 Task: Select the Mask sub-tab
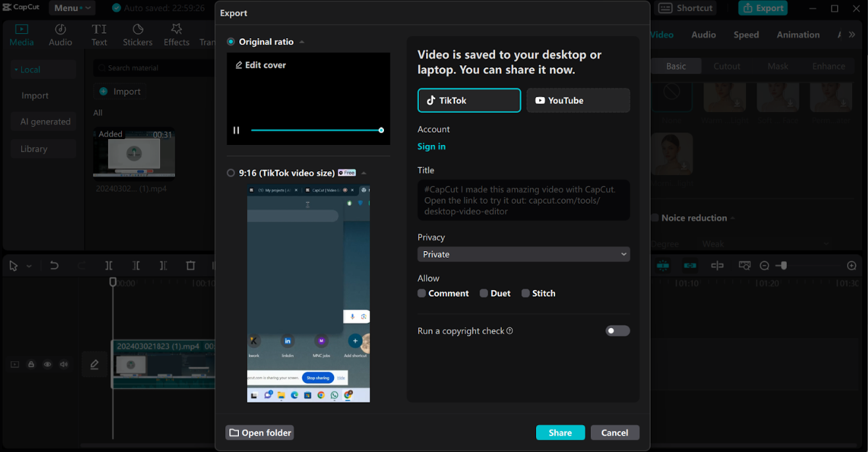[x=778, y=66]
